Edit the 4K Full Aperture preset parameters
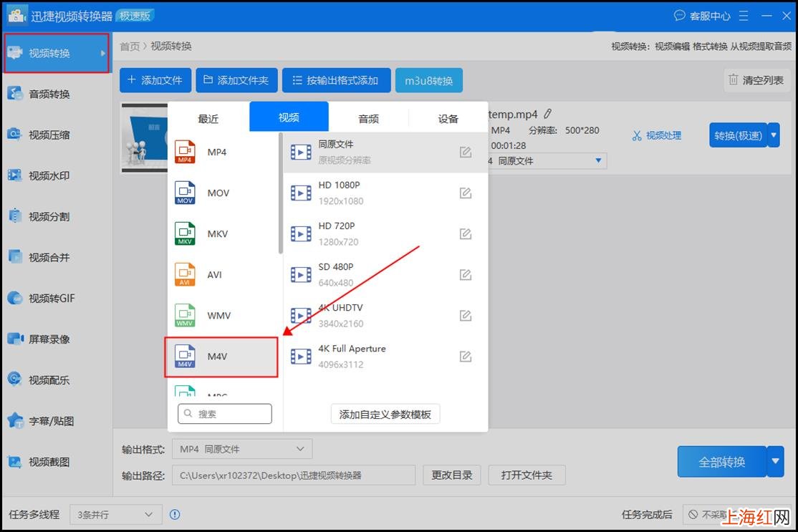The height and width of the screenshot is (532, 798). point(465,357)
